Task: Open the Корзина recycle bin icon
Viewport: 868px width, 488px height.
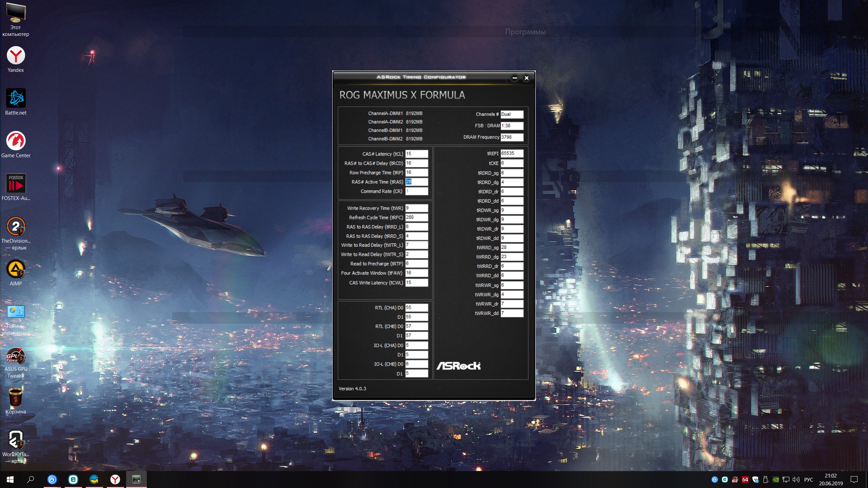Action: pos(16,397)
